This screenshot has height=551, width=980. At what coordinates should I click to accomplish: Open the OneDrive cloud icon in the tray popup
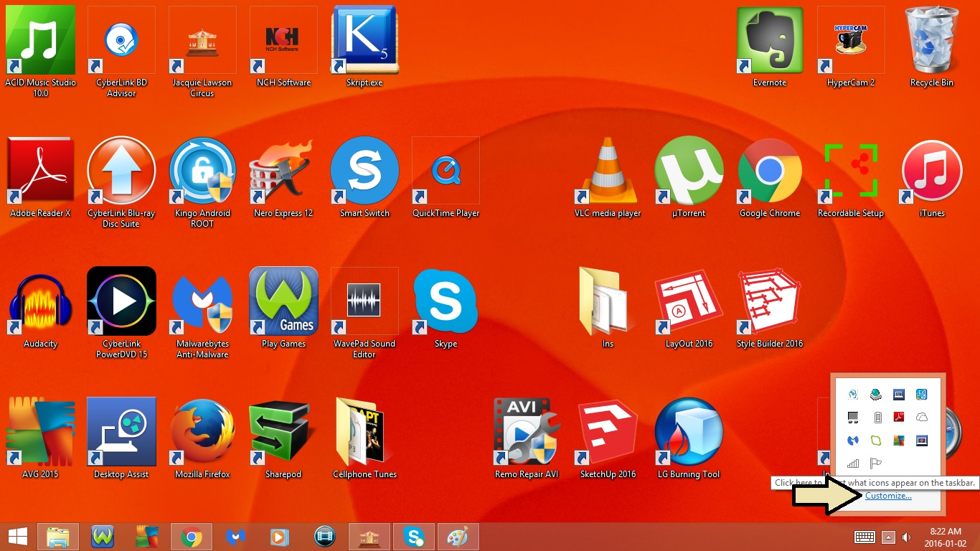click(x=922, y=417)
